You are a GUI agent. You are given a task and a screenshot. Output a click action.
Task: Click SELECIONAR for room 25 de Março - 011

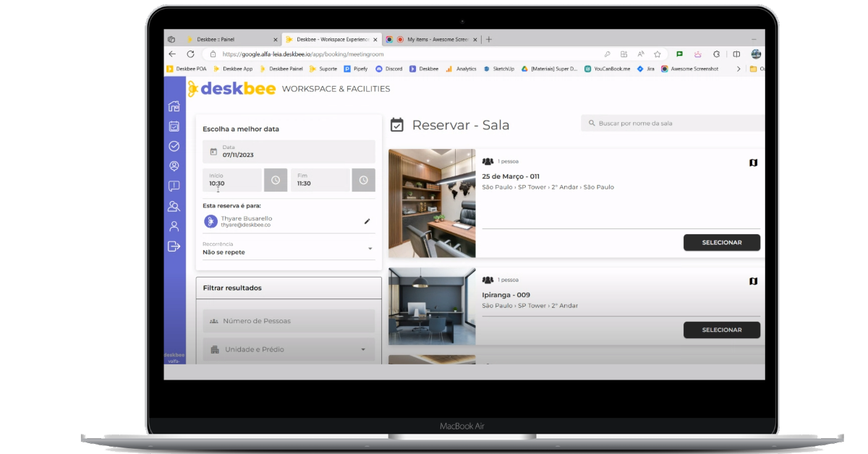(x=721, y=242)
